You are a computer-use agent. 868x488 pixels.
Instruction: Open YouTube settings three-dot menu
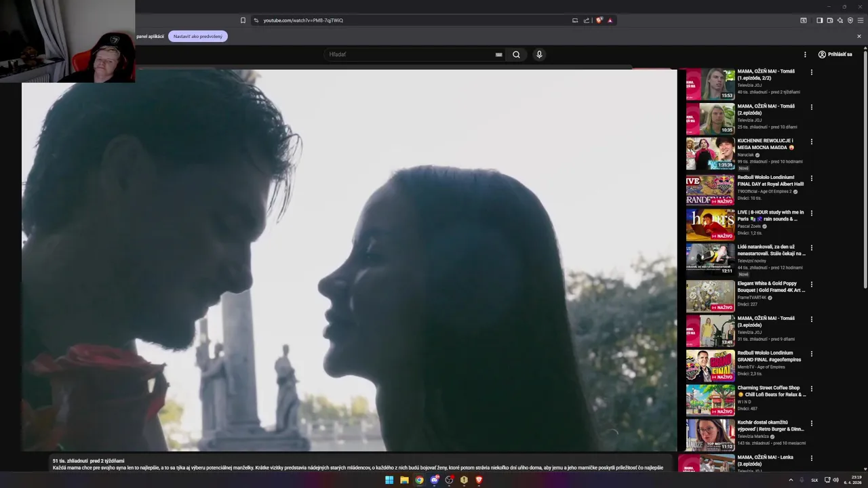tap(805, 54)
